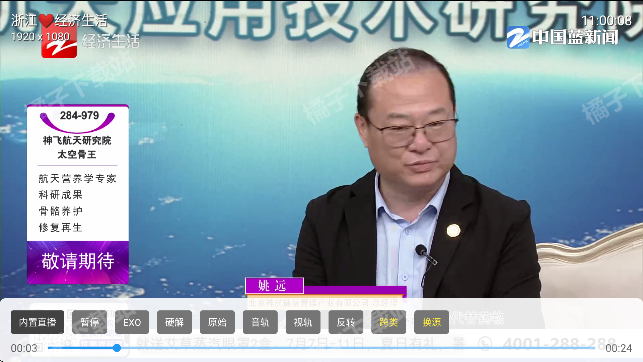Click the 中国蓝新闻 station logo
The image size is (643, 362).
(x=562, y=38)
